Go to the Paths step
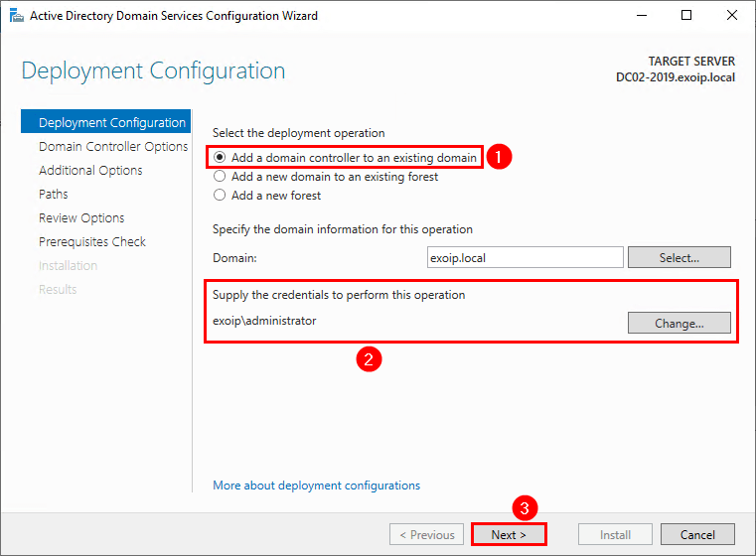756x556 pixels. [x=54, y=195]
